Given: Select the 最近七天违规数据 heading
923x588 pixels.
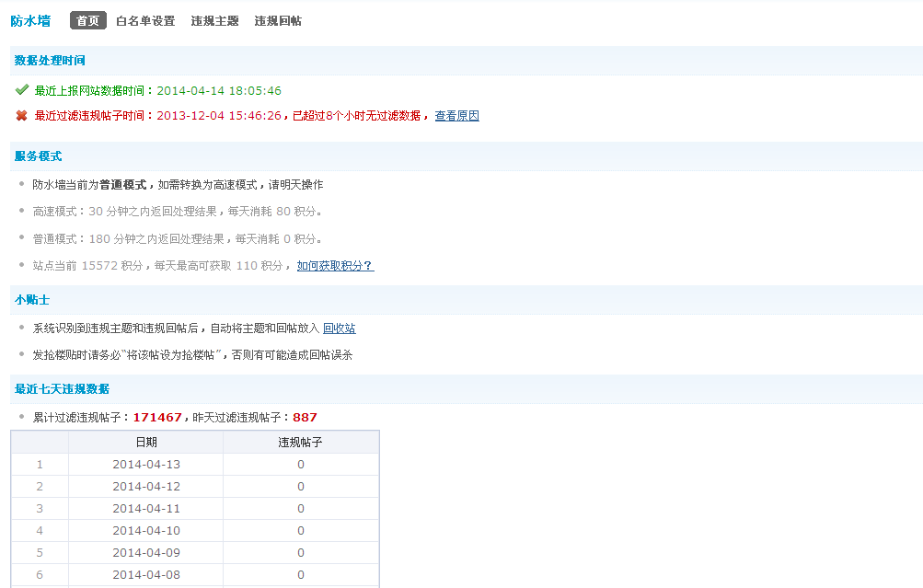Looking at the screenshot, I should (62, 389).
